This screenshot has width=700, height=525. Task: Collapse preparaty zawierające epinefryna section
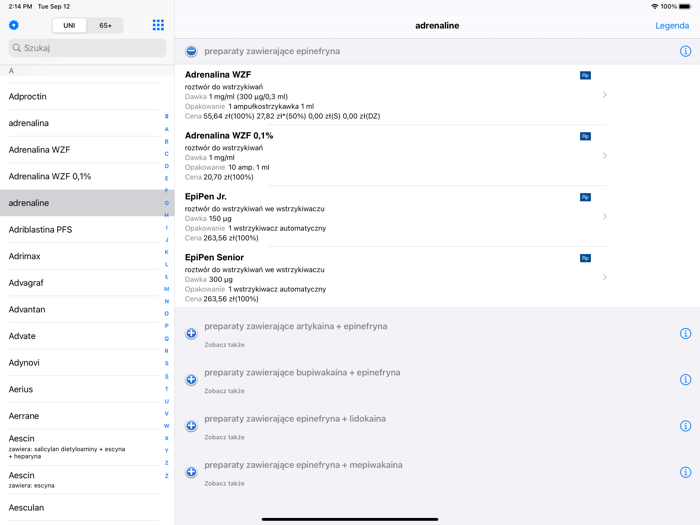[191, 51]
